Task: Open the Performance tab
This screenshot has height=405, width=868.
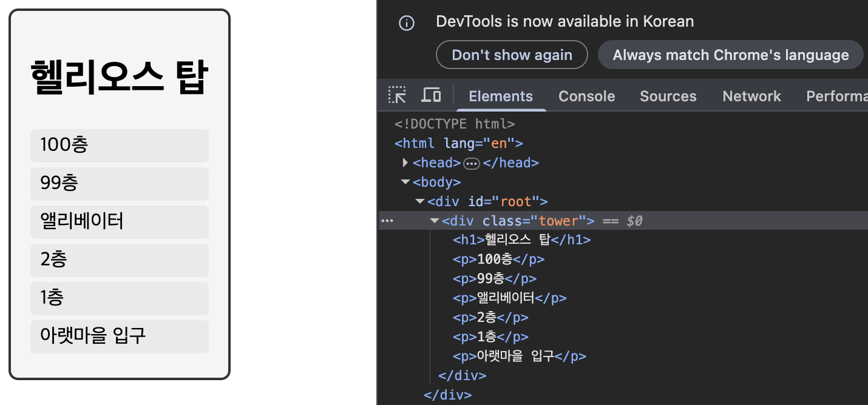Action: click(836, 96)
